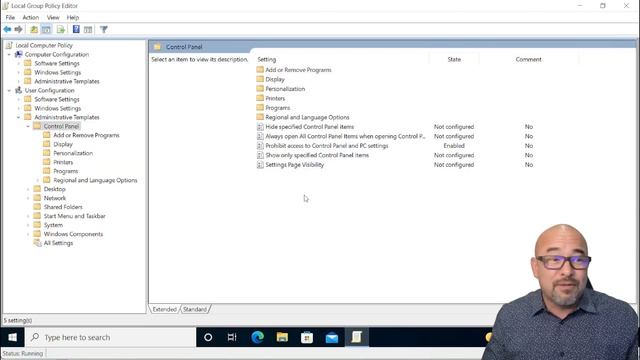
Task: Select Prohibit access to Control Panel and PC settings
Action: 327,146
